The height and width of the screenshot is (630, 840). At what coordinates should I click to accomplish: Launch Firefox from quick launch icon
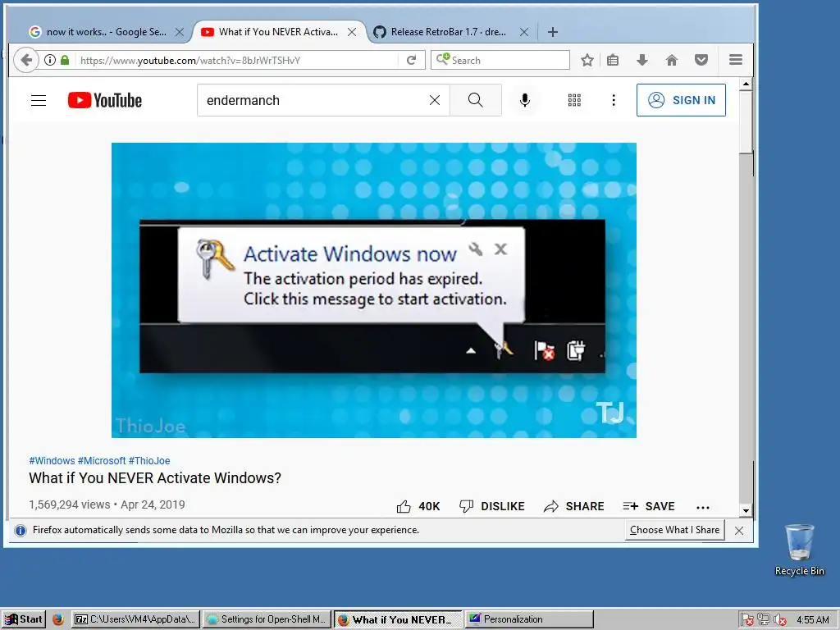click(58, 619)
